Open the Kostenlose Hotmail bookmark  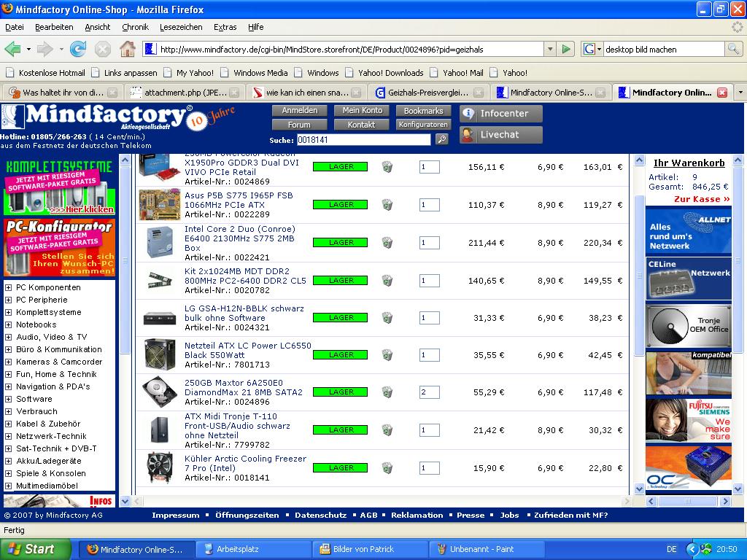coord(46,73)
